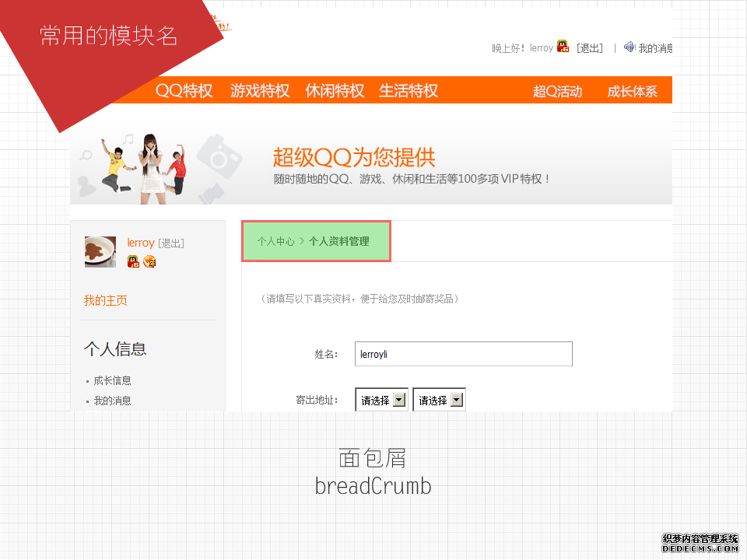Viewport: 747px width, 560px height.
Task: Click lerroy username in the top header
Action: [x=542, y=48]
